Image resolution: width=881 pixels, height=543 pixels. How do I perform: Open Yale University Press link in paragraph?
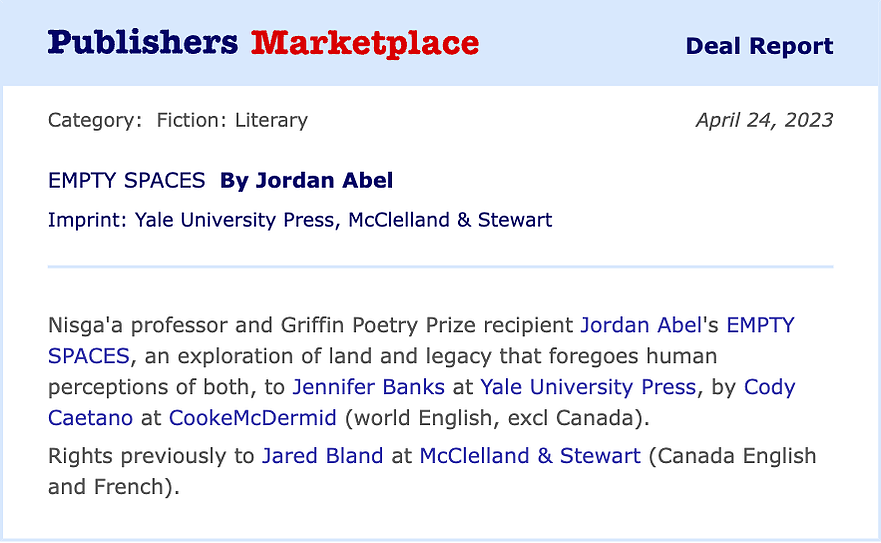[x=588, y=387]
